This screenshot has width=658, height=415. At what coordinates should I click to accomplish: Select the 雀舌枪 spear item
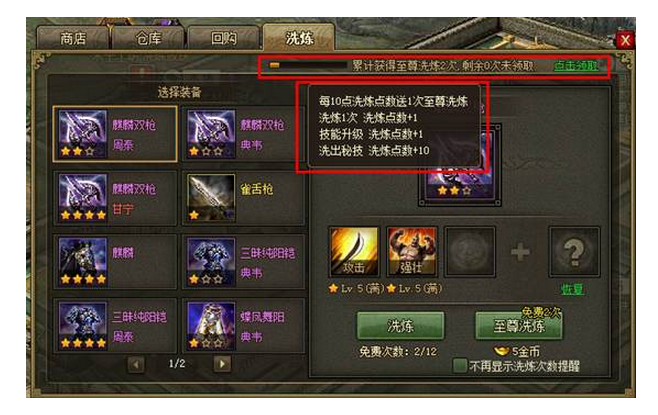pyautogui.click(x=243, y=198)
